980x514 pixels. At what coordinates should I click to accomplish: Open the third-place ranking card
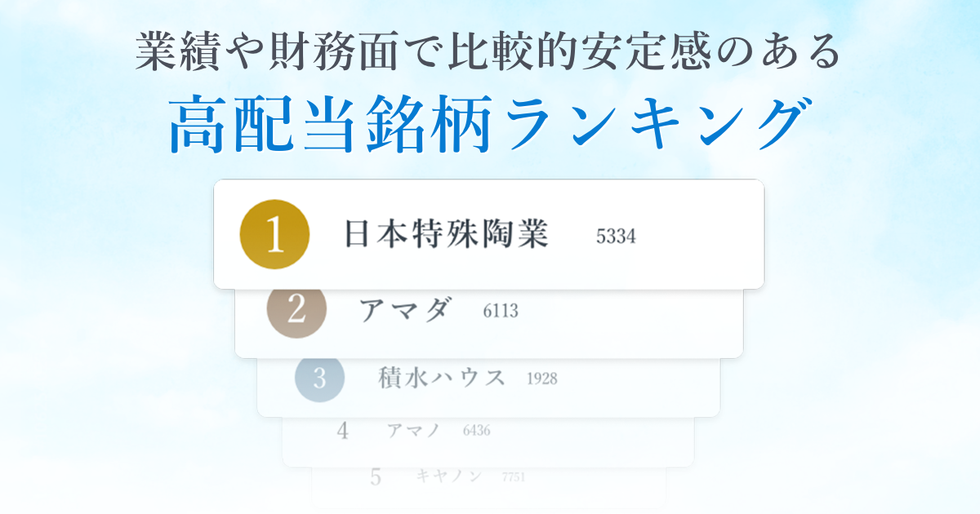(x=489, y=388)
